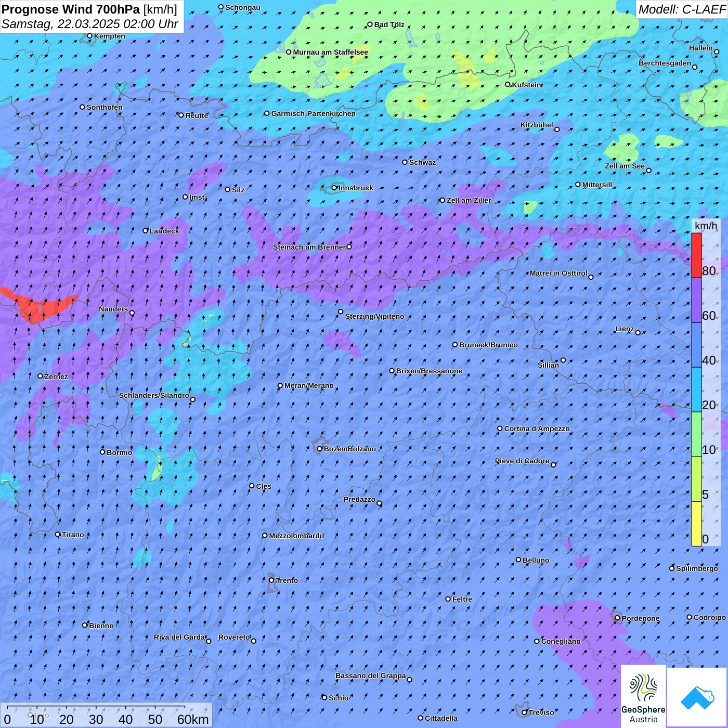Screen dimensions: 728x728
Task: Click the Cortina d'Ampezzo label
Action: pos(537,428)
